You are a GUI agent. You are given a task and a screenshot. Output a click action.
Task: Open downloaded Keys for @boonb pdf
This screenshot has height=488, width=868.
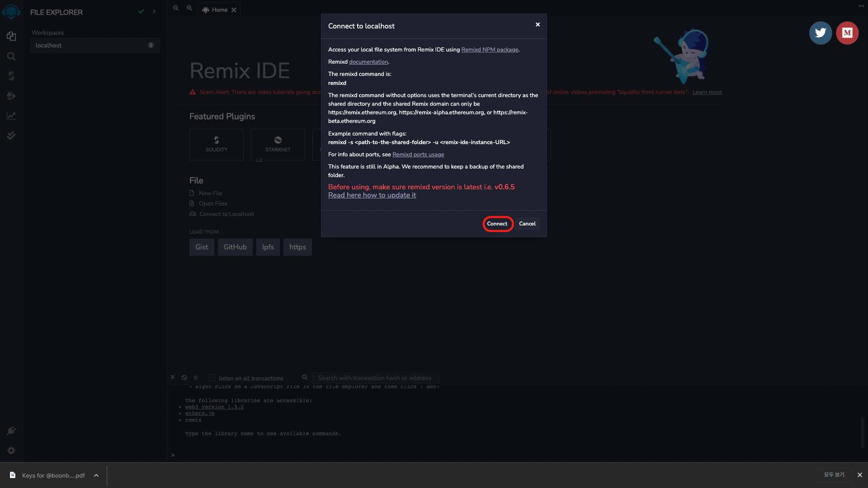pyautogui.click(x=53, y=475)
